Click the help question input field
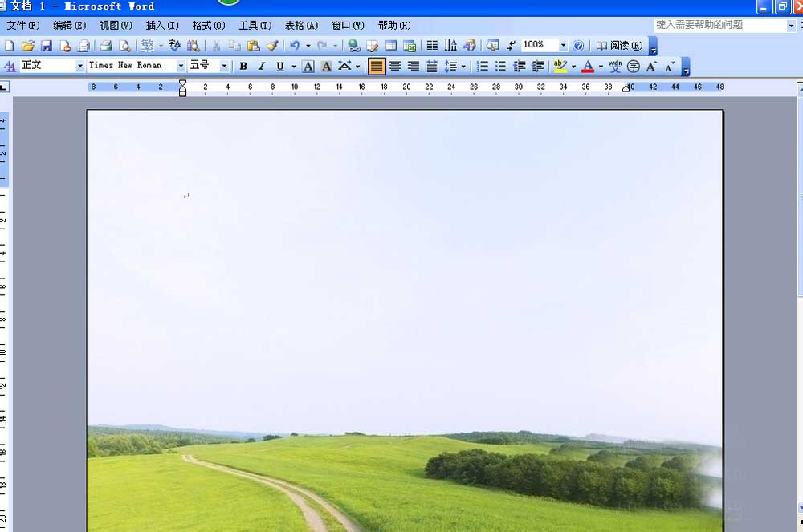 tap(719, 26)
